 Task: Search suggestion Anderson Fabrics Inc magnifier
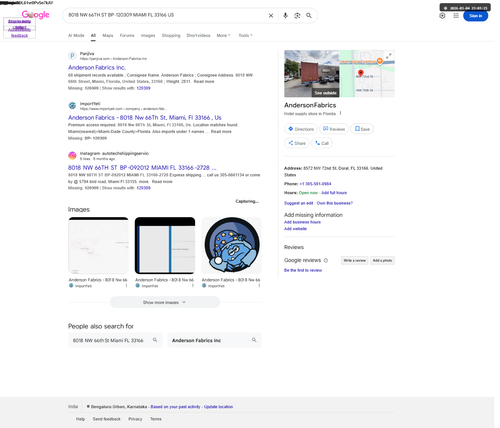click(x=254, y=340)
